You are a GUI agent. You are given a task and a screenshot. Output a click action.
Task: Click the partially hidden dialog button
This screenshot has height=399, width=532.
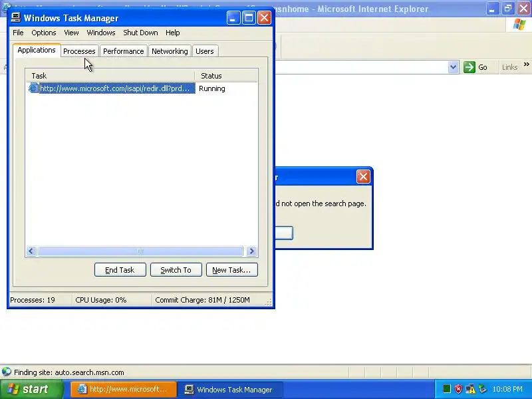284,233
